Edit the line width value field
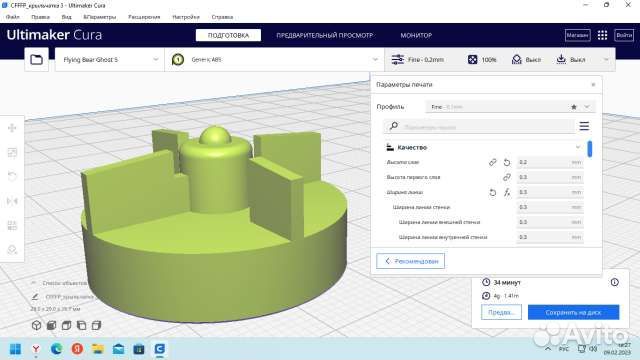 550,192
